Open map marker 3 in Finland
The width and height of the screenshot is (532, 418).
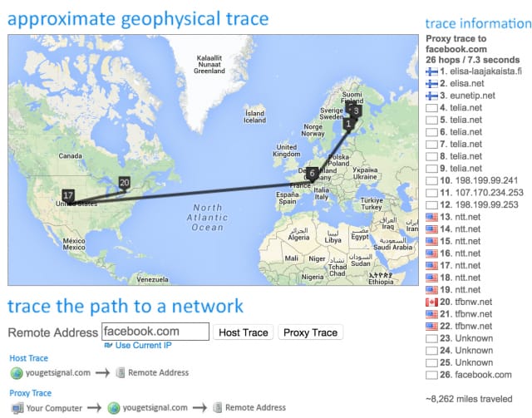356,110
